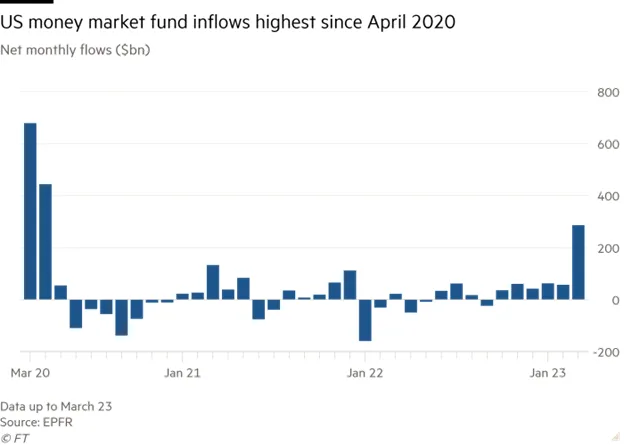Select the second-tallest bar near 440
Image resolution: width=624 pixels, height=445 pixels.
(x=45, y=241)
